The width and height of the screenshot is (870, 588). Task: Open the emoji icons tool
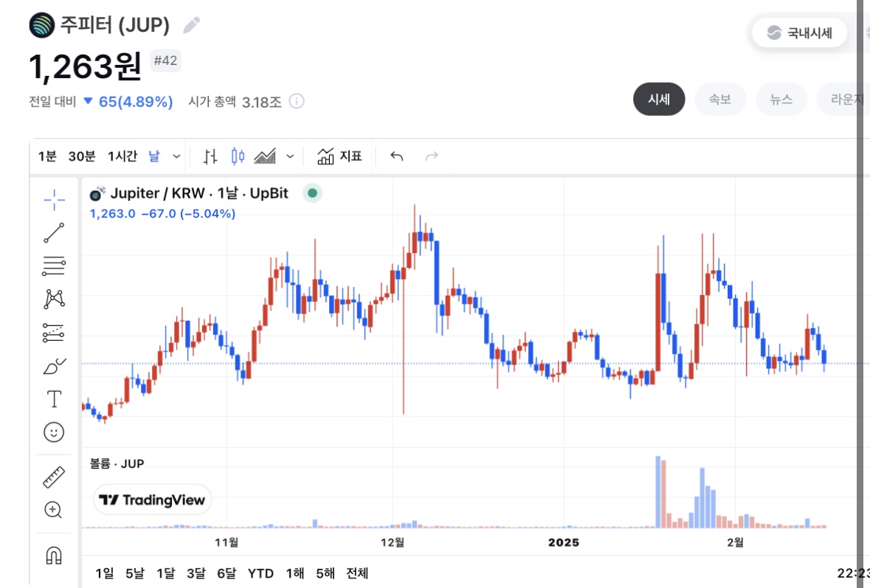pyautogui.click(x=54, y=432)
